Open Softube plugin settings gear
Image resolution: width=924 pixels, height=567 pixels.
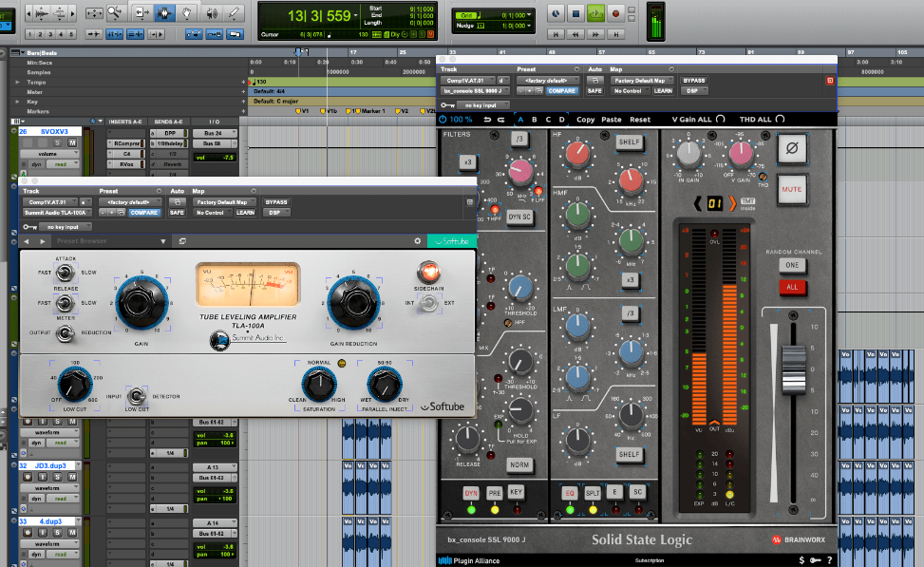click(x=417, y=241)
